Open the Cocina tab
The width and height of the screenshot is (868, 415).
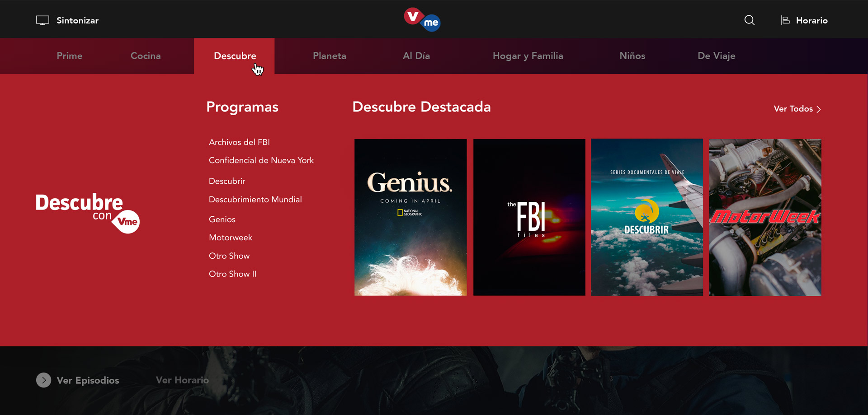coord(146,56)
